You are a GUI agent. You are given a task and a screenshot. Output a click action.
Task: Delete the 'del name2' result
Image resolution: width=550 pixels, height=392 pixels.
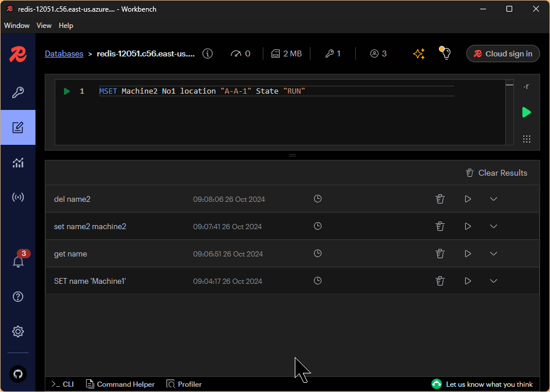(440, 199)
